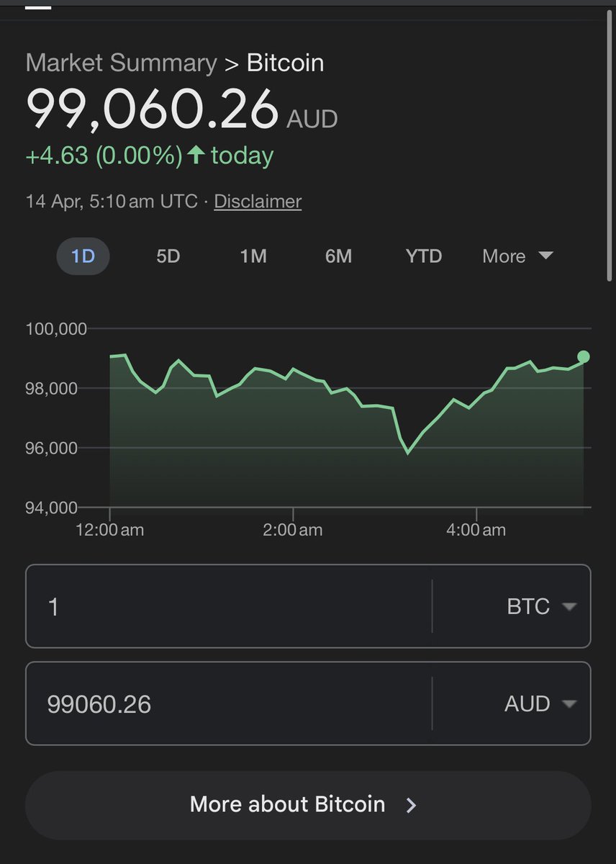Focus the BTC amount input field

tap(229, 606)
